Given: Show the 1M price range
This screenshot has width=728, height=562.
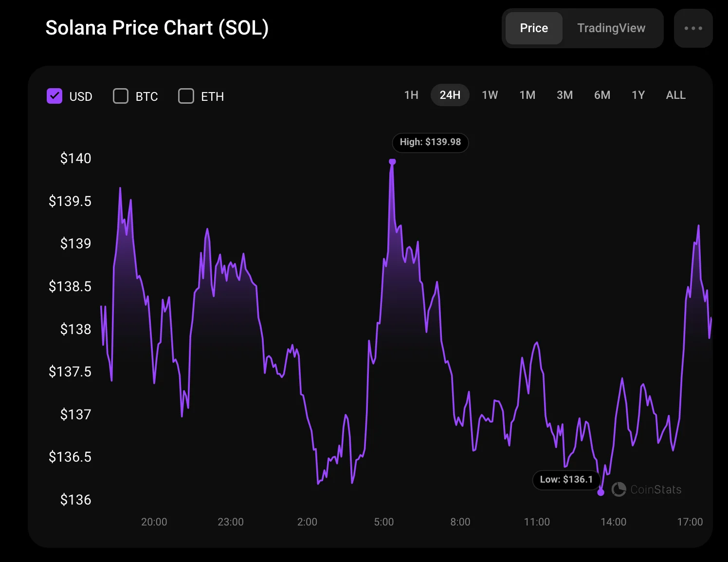Looking at the screenshot, I should 527,95.
